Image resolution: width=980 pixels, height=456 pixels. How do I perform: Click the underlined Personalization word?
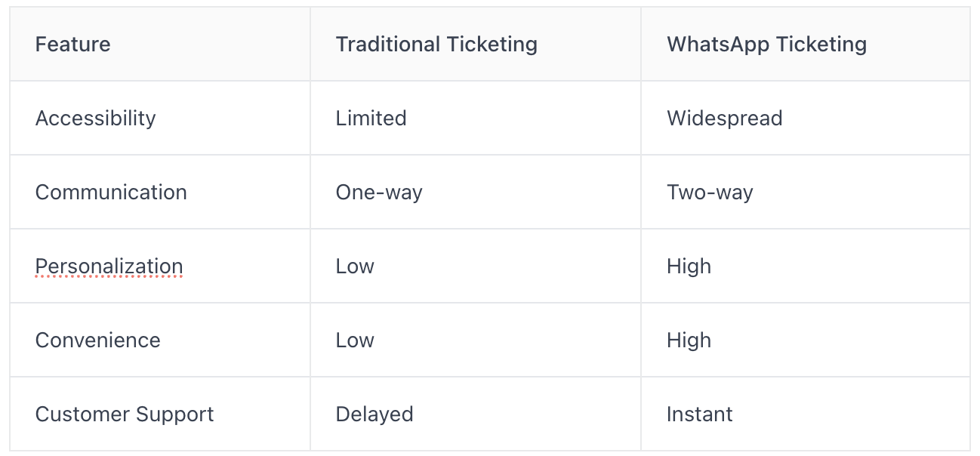coord(109,267)
